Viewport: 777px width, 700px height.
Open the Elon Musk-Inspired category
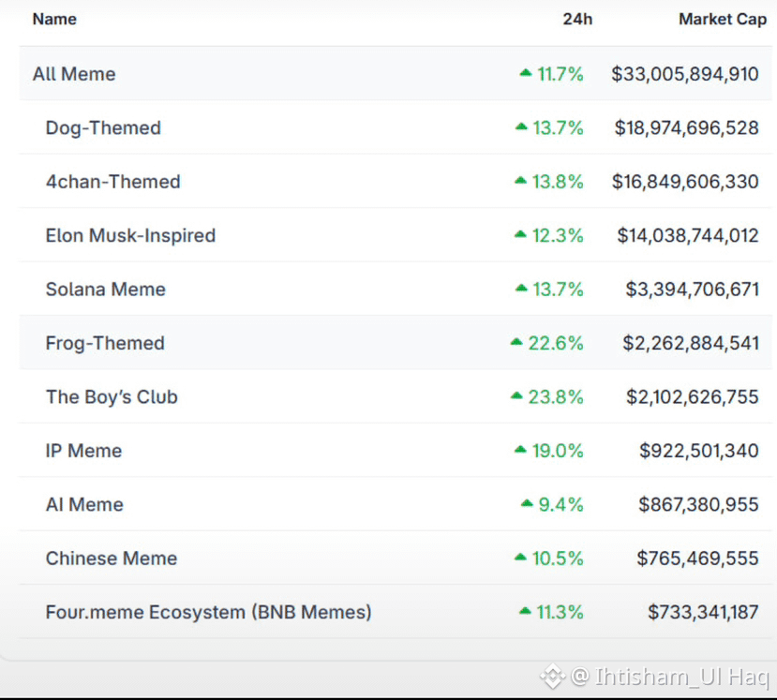(x=131, y=235)
